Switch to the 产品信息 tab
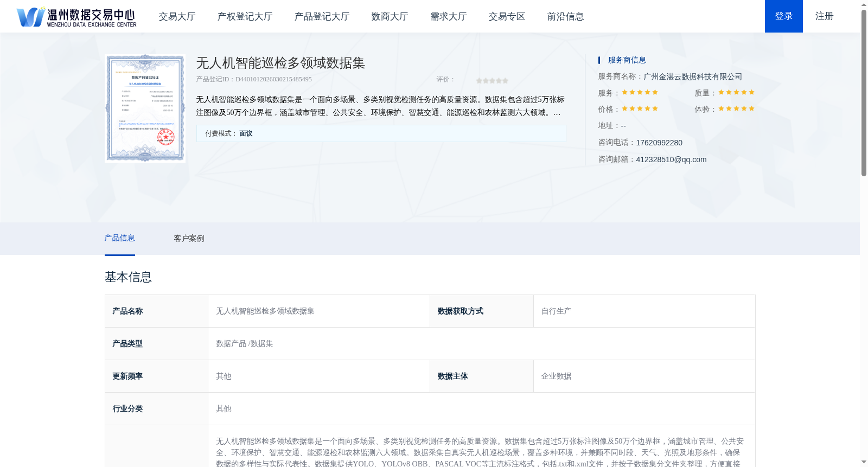 (119, 238)
